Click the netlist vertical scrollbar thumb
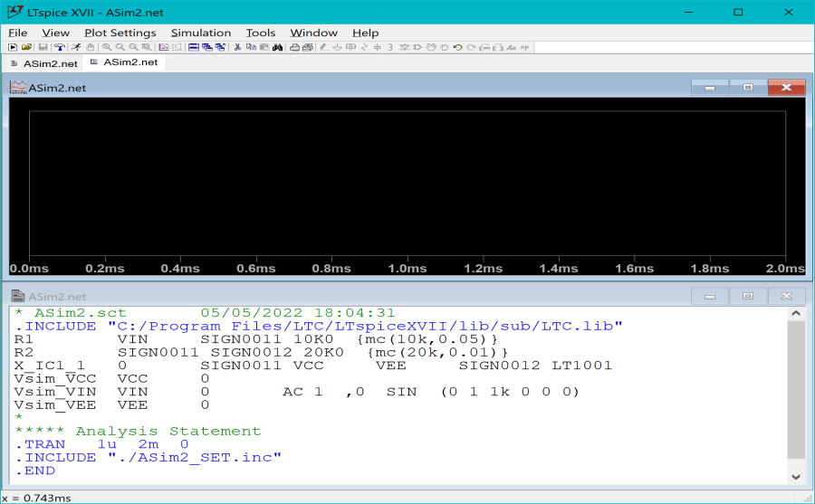 coord(796,390)
